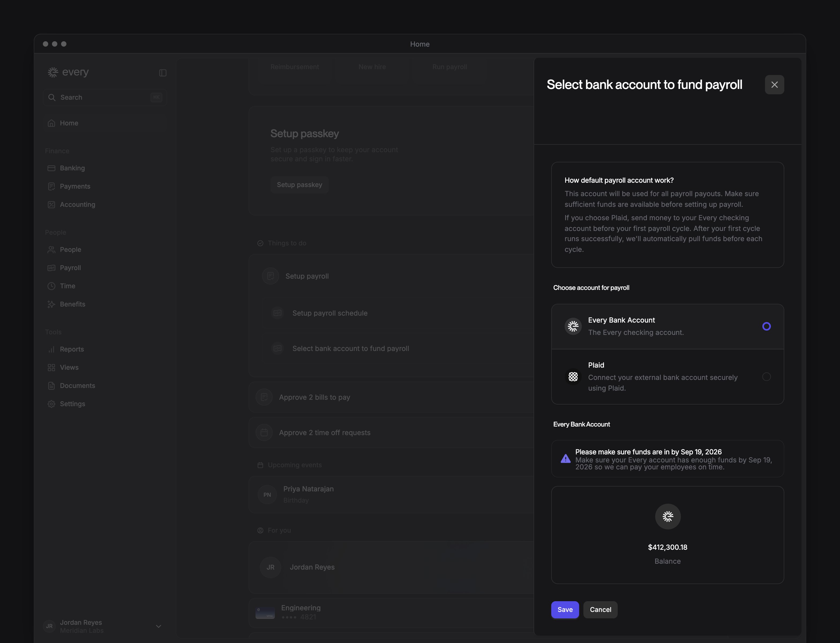Open Approve 2 bills to pay
The image size is (840, 643).
pos(392,397)
